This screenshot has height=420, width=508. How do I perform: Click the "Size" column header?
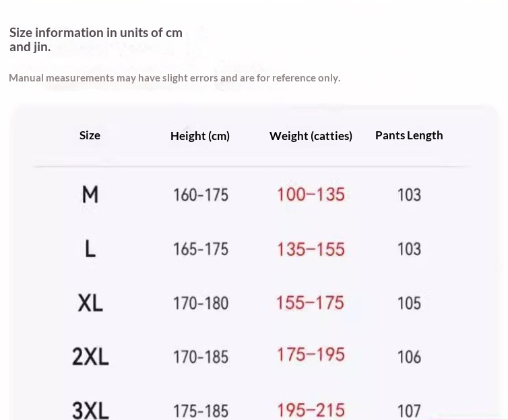pos(90,135)
